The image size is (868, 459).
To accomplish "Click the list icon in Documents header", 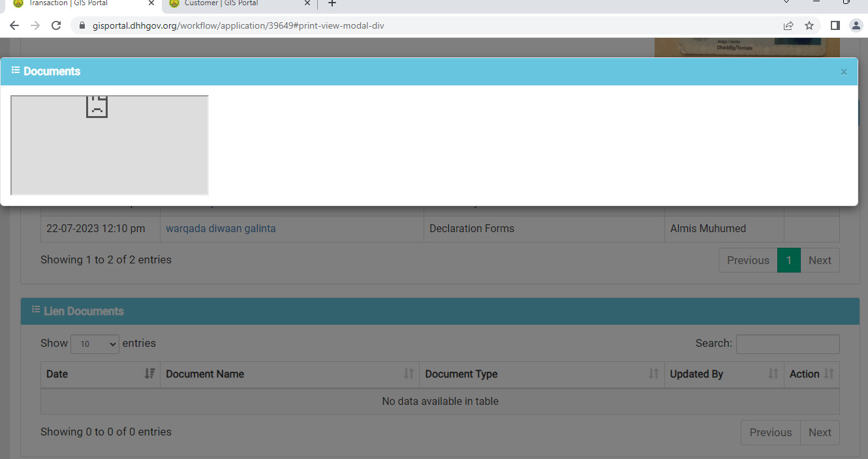I will [x=16, y=70].
